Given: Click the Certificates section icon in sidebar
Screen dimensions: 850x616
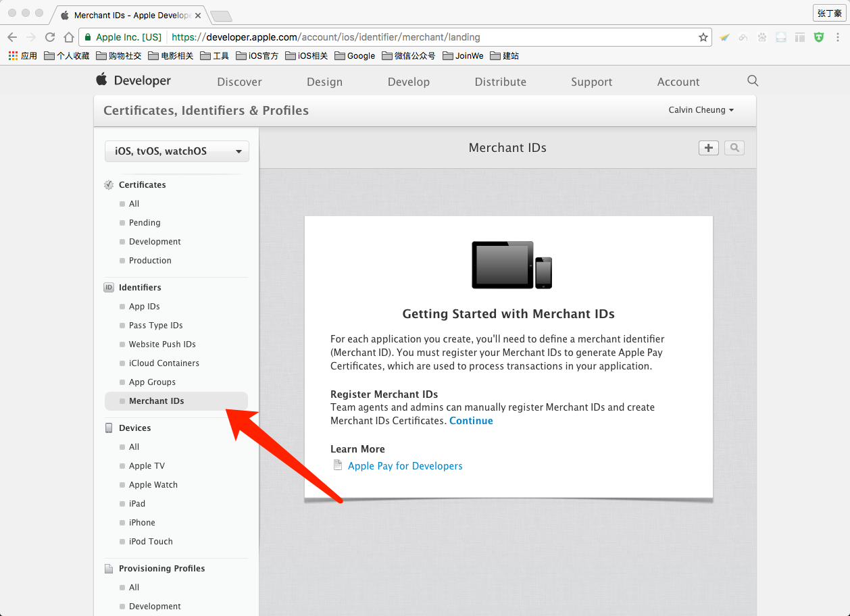Looking at the screenshot, I should coord(108,184).
